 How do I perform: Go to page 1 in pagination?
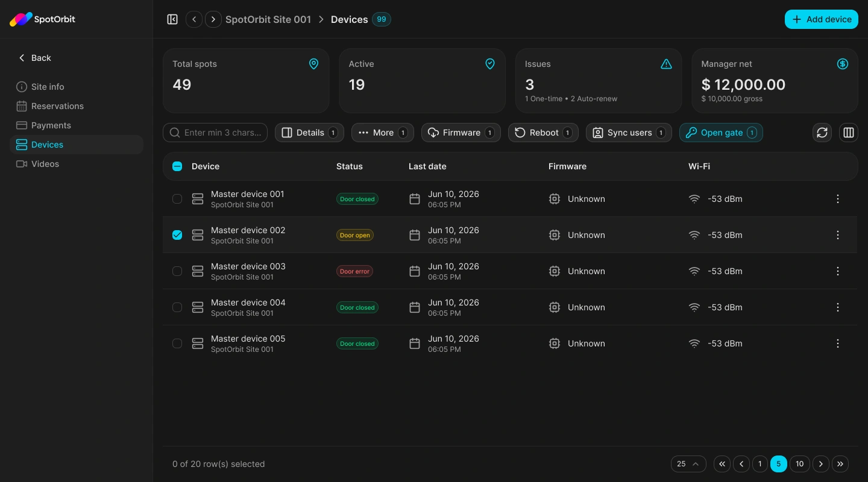click(x=760, y=464)
